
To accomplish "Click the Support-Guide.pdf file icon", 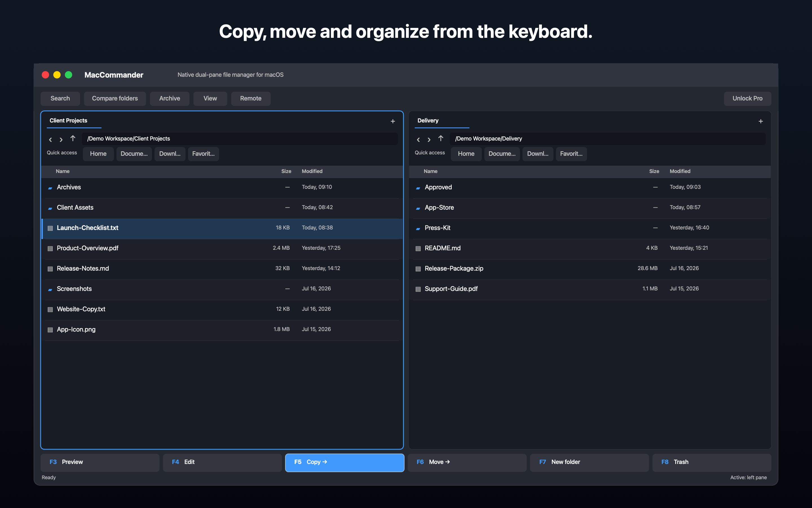I will tap(418, 289).
